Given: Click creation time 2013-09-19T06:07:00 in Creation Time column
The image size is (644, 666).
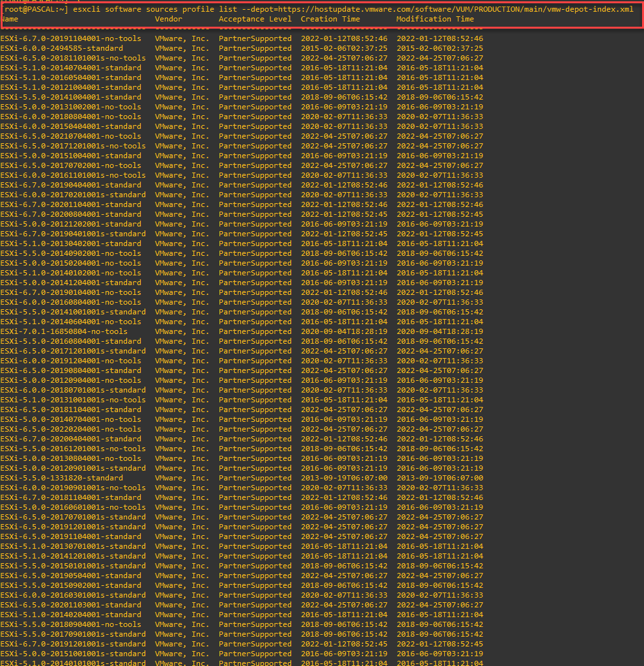Looking at the screenshot, I should [344, 478].
